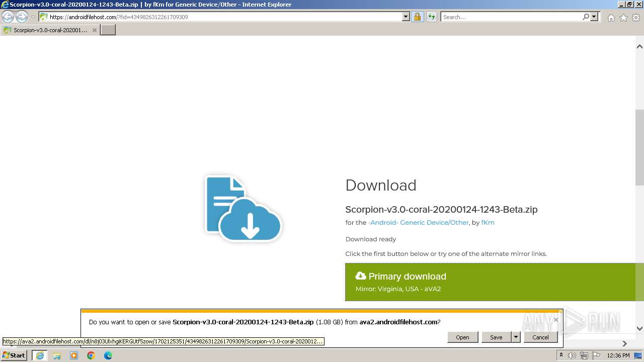
Task: Open the Action Center flag icon
Action: point(596,355)
